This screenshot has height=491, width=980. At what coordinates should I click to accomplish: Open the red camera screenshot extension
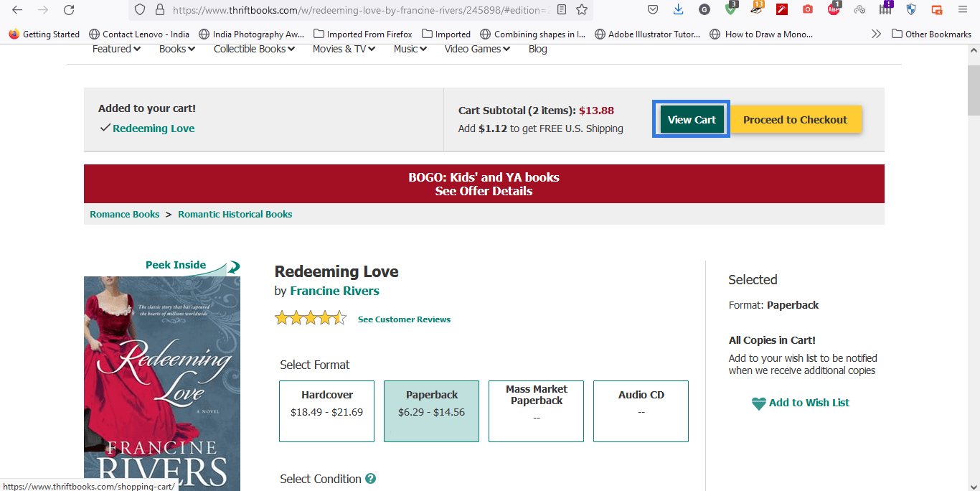click(808, 10)
